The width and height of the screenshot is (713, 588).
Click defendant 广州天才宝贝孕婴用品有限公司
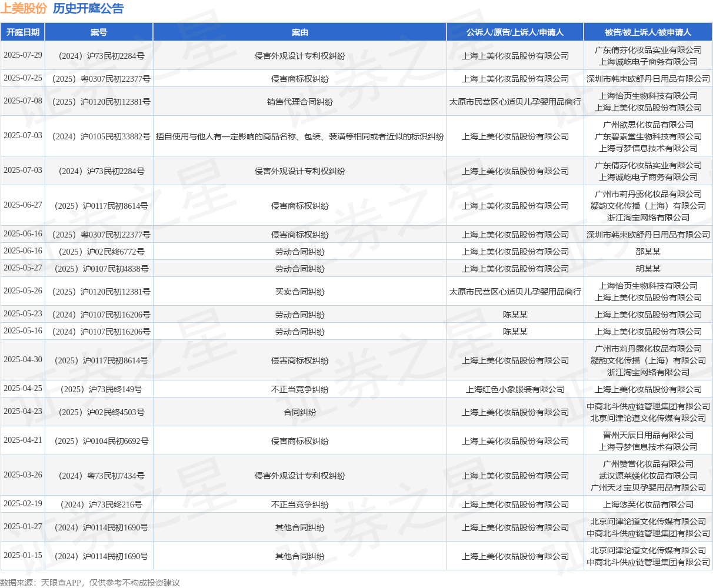[x=648, y=487]
